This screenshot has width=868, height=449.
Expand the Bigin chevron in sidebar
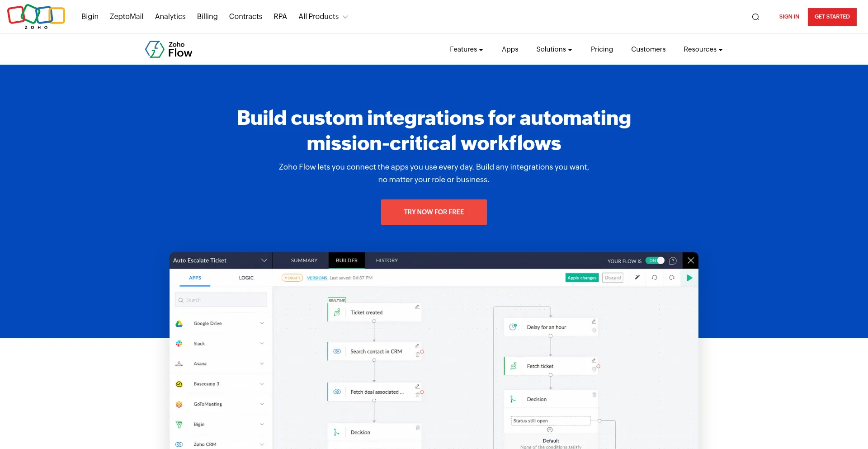[x=262, y=425]
